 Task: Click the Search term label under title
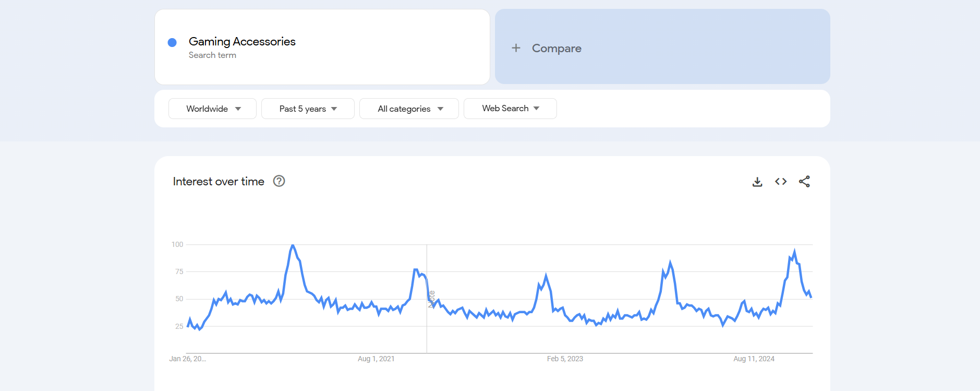212,55
